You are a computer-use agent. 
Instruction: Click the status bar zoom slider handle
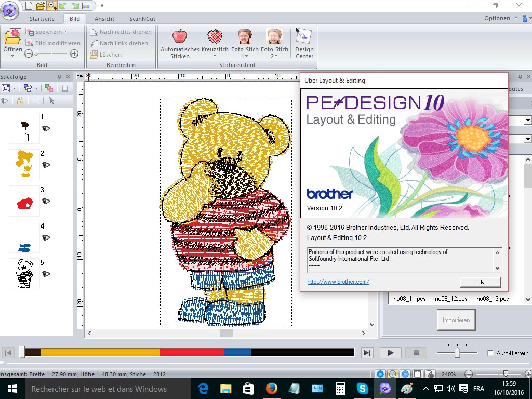point(506,374)
